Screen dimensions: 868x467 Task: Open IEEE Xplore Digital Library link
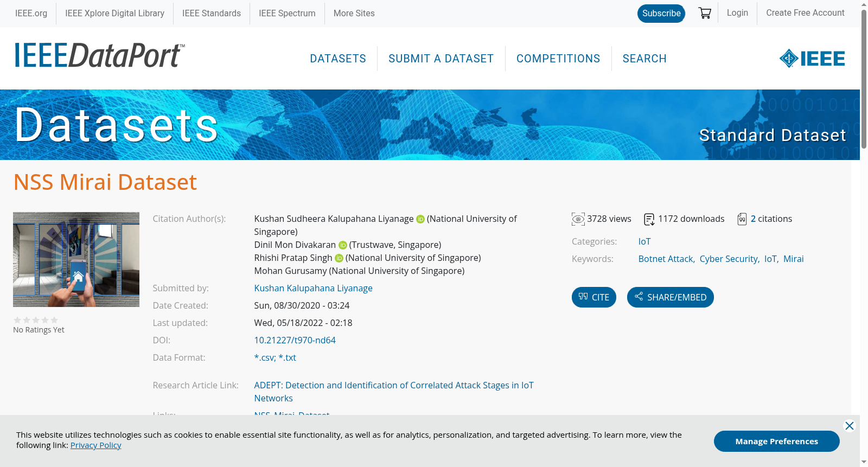coord(114,13)
